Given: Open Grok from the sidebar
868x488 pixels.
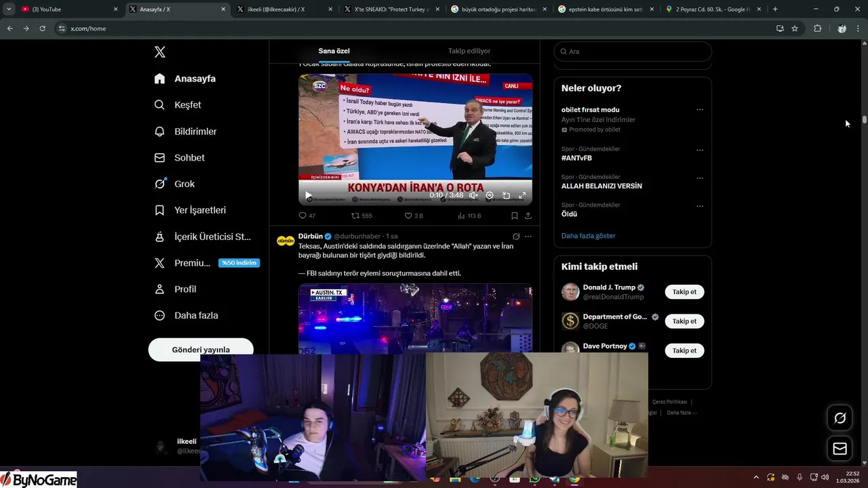Looking at the screenshot, I should (x=175, y=184).
